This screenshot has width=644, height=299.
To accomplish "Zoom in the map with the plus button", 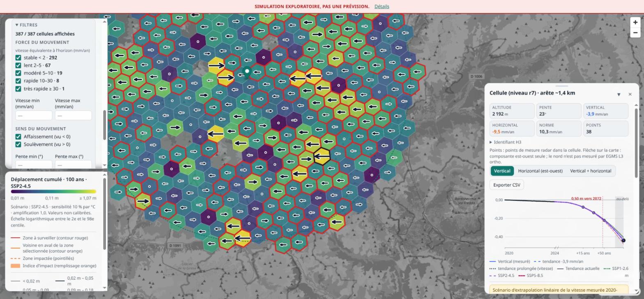I will pos(635,23).
